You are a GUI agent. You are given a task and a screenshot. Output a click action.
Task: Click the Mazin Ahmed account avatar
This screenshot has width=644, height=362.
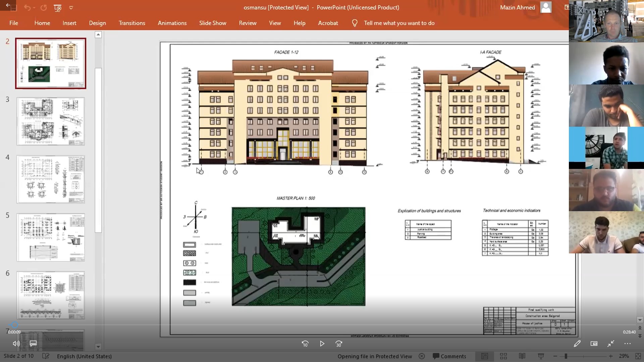546,7
